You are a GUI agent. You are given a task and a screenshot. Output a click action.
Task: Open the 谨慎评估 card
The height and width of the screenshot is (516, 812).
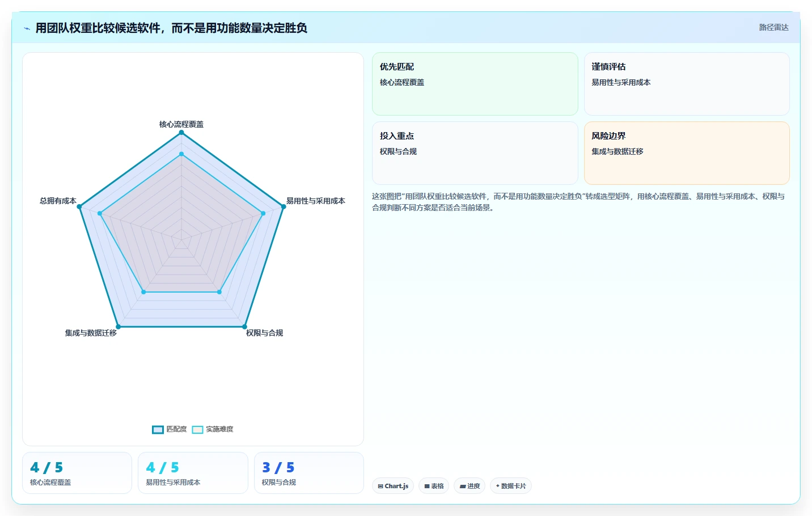point(687,84)
